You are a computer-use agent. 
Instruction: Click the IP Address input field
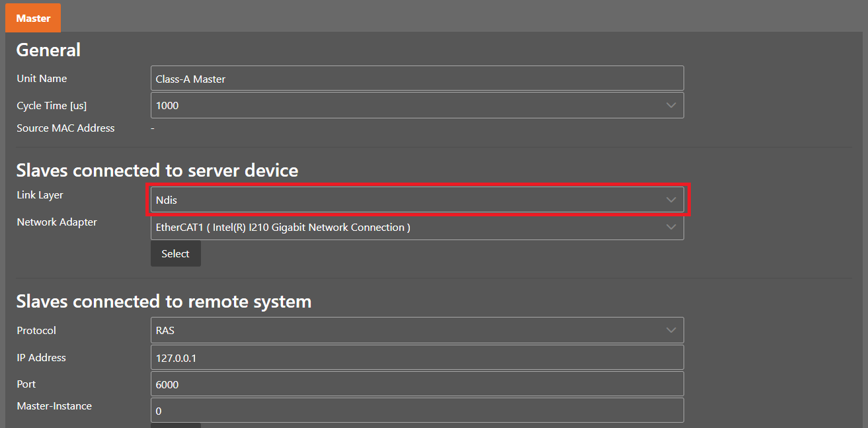pos(416,358)
